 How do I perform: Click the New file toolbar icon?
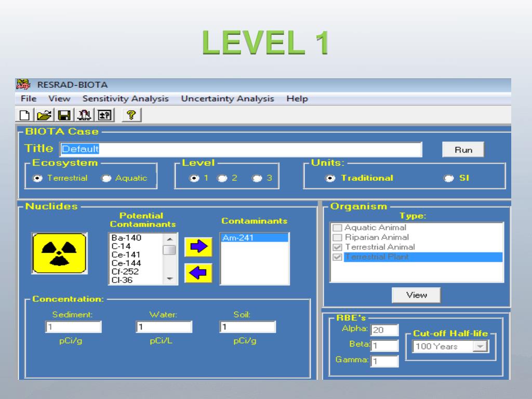24,115
